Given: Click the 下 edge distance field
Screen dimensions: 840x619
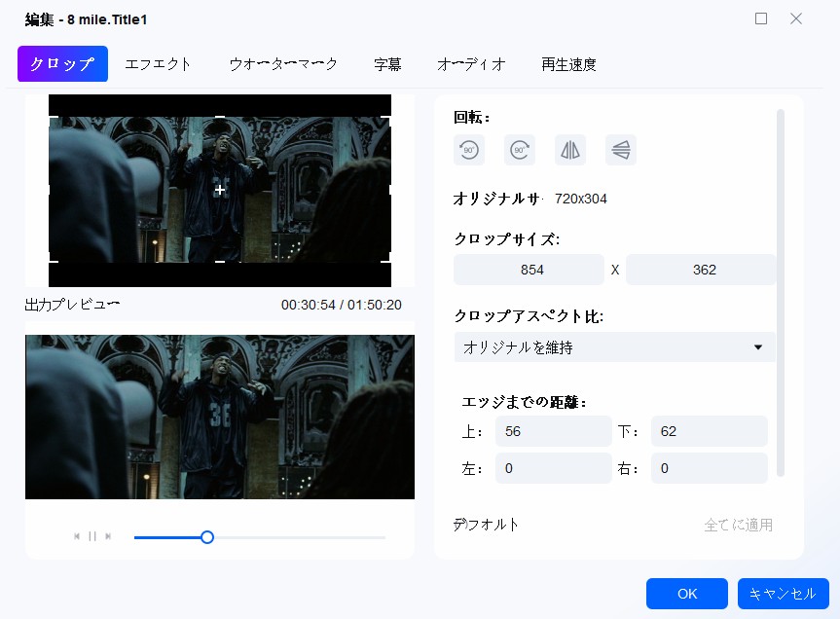Looking at the screenshot, I should [x=710, y=431].
